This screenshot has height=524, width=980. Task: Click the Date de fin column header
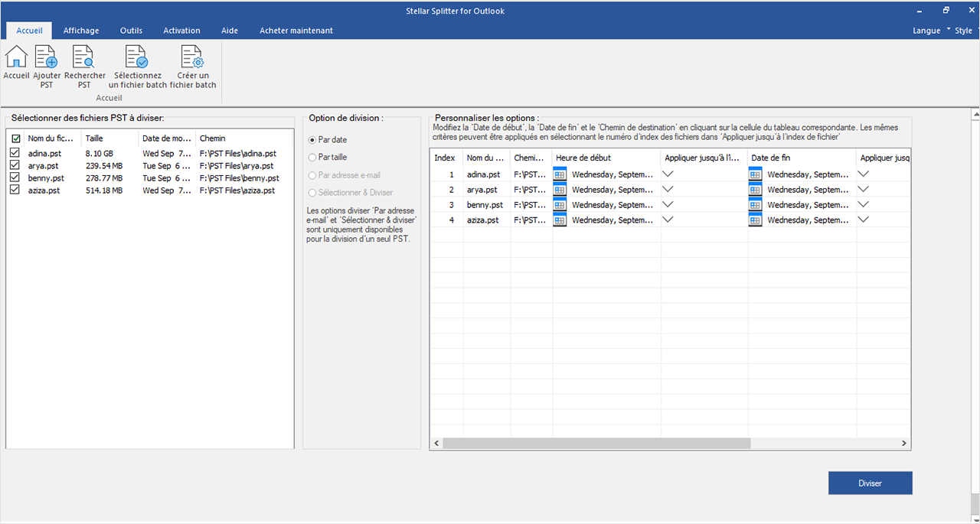pyautogui.click(x=802, y=158)
